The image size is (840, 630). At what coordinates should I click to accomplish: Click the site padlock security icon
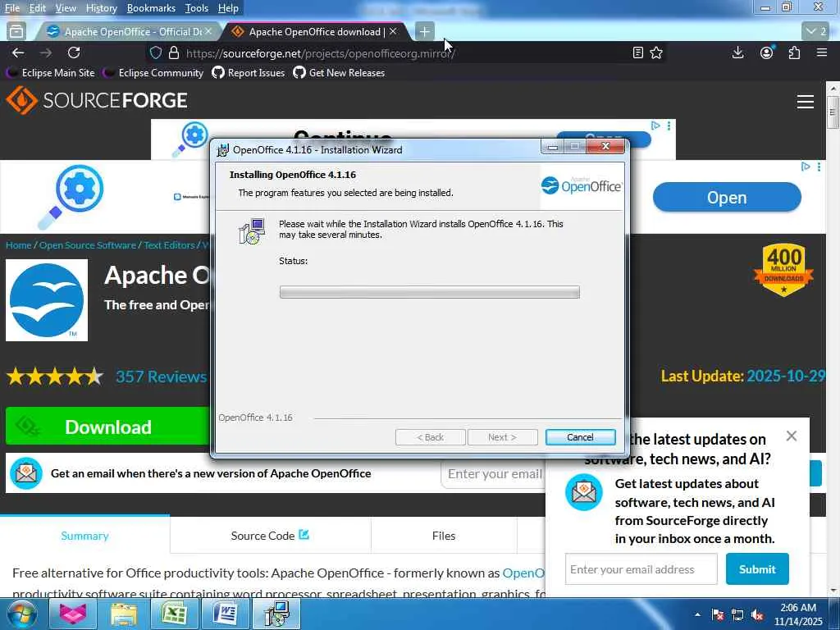174,52
